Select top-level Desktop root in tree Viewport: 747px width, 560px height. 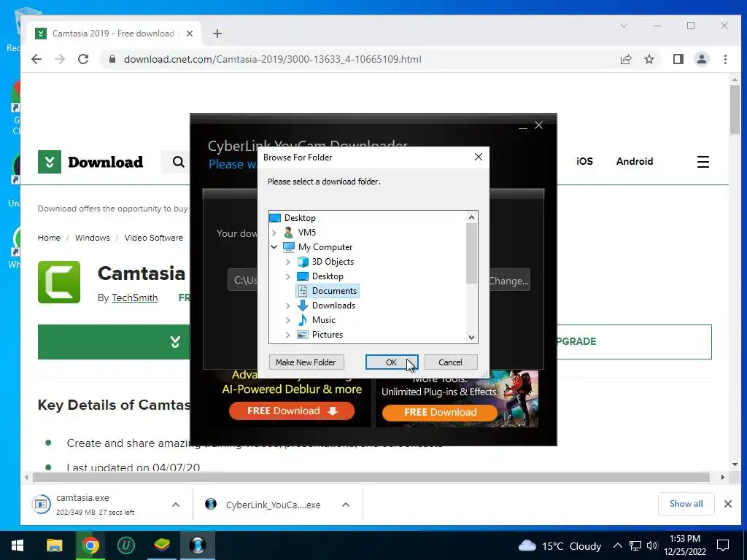[300, 217]
